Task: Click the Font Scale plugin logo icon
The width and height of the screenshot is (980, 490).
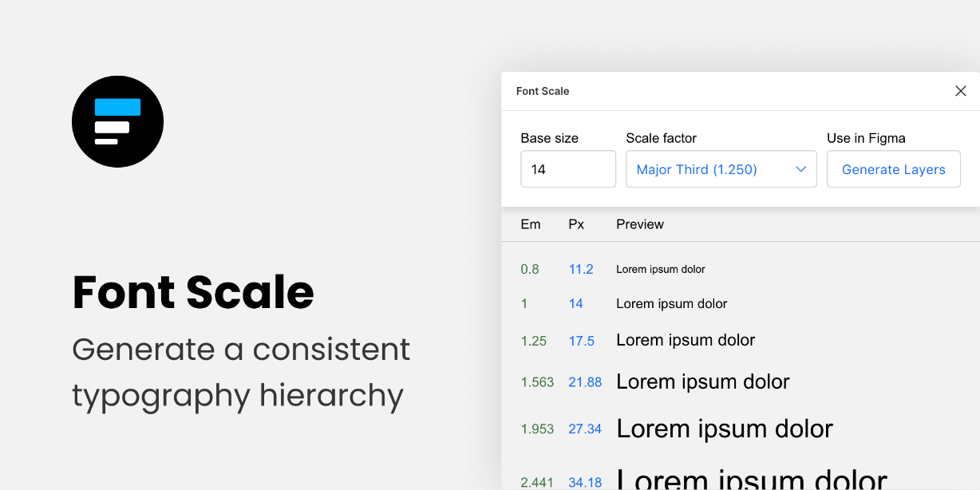Action: (x=117, y=121)
